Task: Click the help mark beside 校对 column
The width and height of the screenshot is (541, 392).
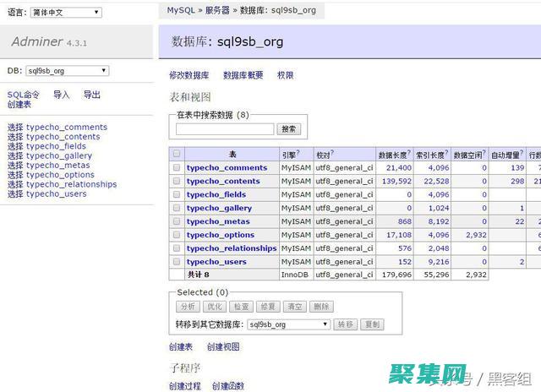Action: pyautogui.click(x=332, y=153)
